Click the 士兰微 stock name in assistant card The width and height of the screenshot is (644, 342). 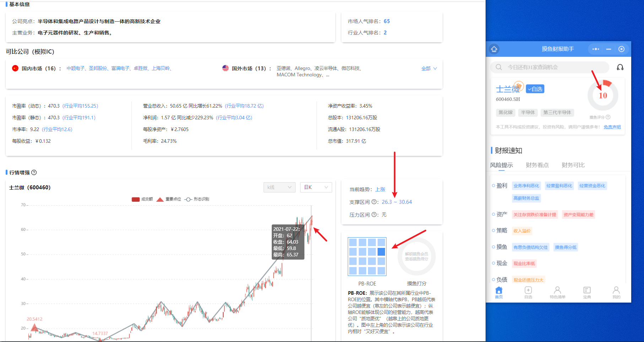pos(508,89)
